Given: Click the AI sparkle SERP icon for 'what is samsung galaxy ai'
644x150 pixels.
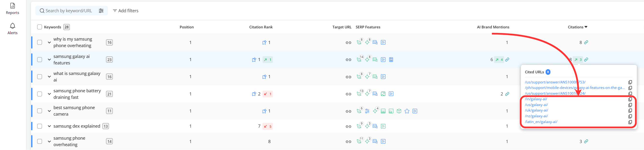Looking at the screenshot, I should pos(368,76).
